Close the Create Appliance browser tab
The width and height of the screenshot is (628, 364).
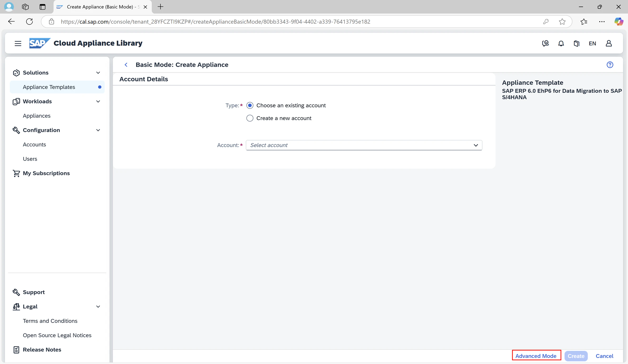pyautogui.click(x=145, y=7)
